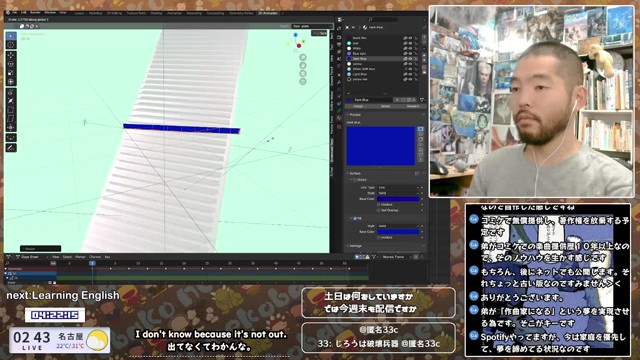640x360 pixels.
Task: Click the Assign button
Action: (x=358, y=106)
